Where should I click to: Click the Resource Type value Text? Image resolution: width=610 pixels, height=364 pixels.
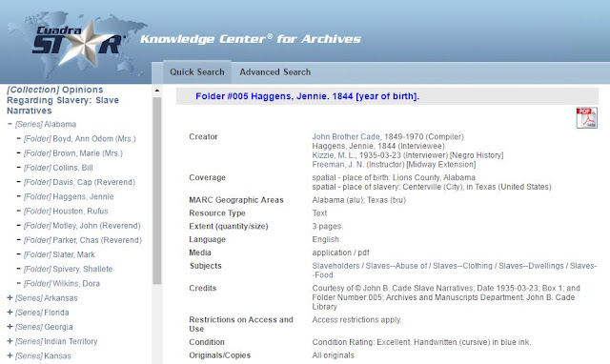(x=319, y=213)
